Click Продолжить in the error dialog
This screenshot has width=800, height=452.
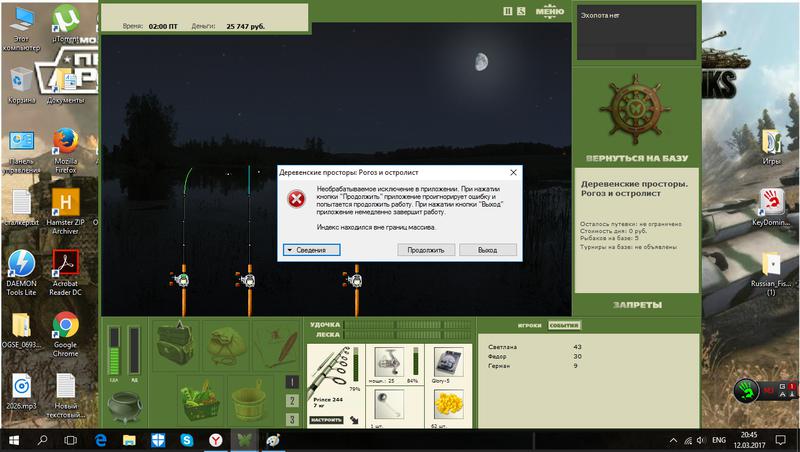pos(426,250)
